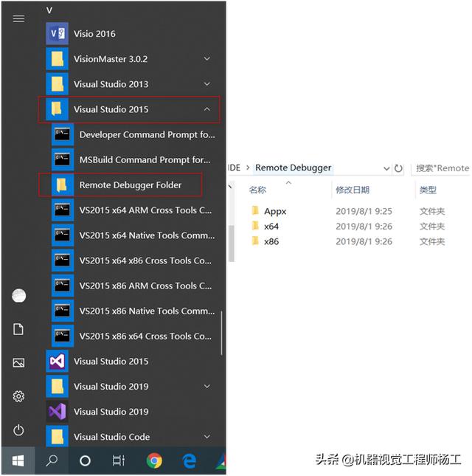Click Visio 2016 label text
Viewport: 472px width, 476px height.
click(x=94, y=33)
